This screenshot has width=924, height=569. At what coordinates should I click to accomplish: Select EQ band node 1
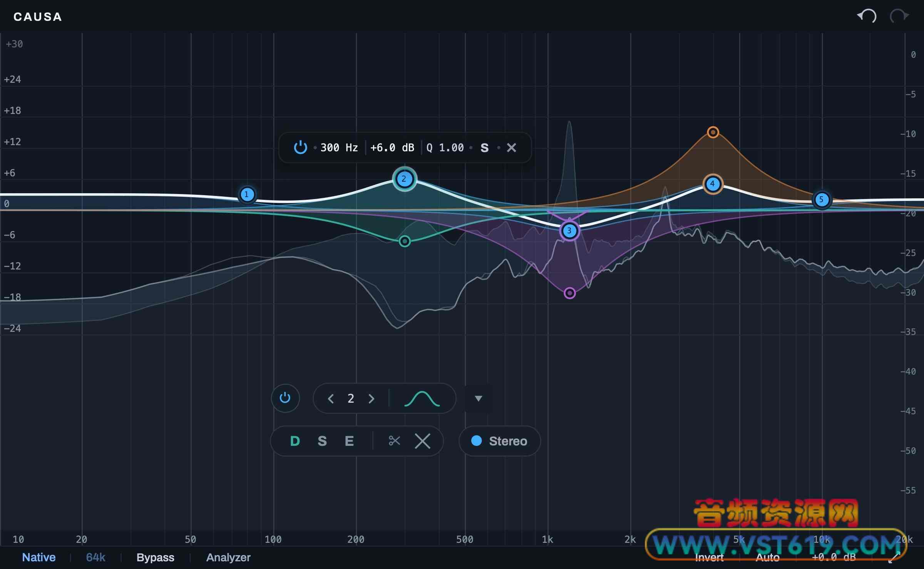(x=247, y=194)
